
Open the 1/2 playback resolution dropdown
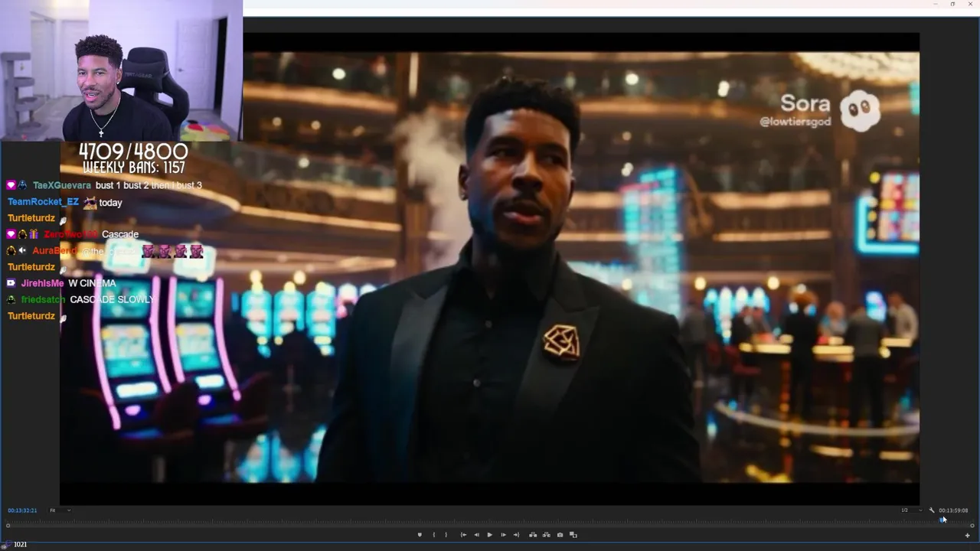(x=911, y=510)
